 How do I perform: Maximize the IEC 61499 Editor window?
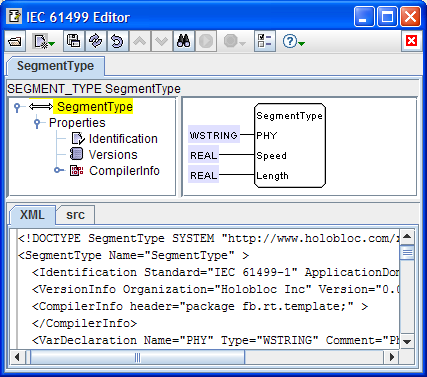point(387,17)
